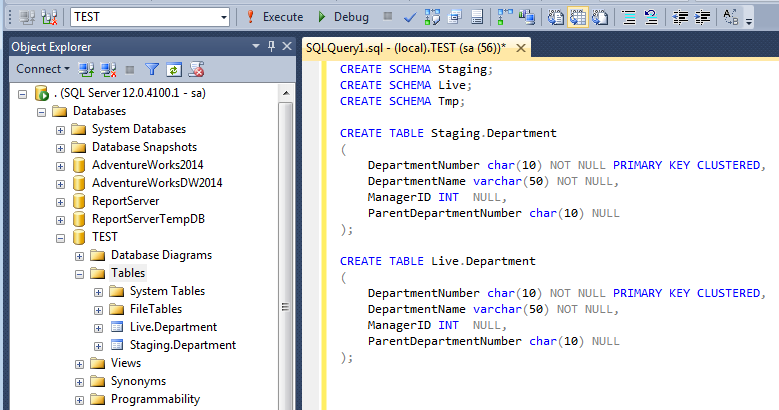Click the Object Explorer Stop icon

(130, 70)
